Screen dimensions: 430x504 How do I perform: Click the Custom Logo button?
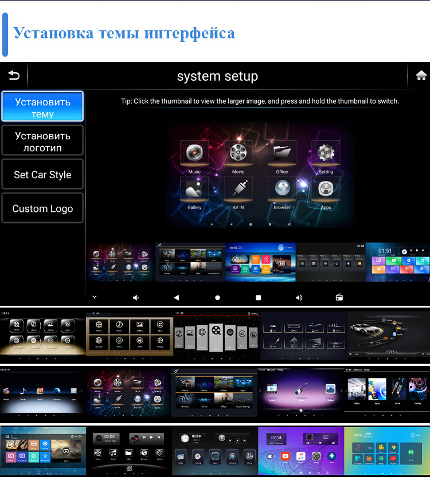(42, 208)
